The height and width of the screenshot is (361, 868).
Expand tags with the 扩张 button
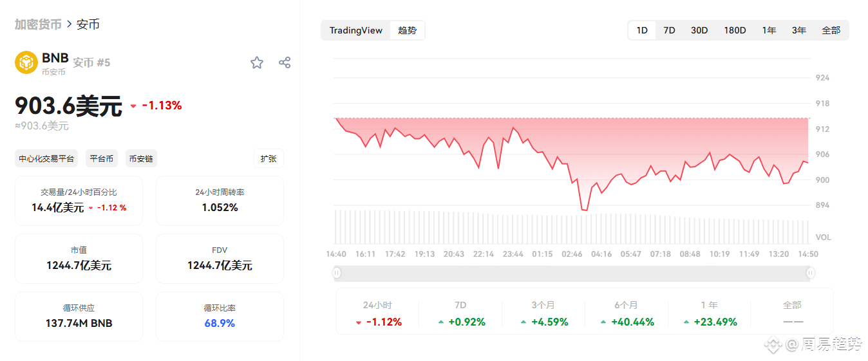pyautogui.click(x=269, y=158)
